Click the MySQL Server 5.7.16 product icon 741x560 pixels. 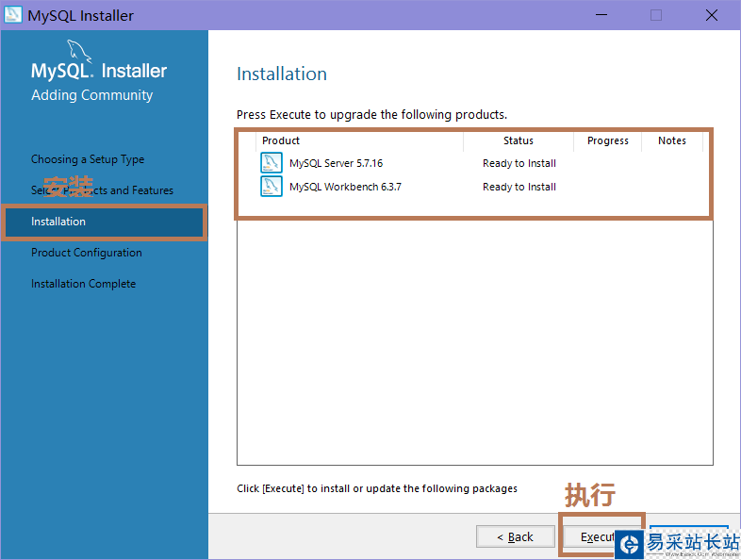pyautogui.click(x=272, y=162)
